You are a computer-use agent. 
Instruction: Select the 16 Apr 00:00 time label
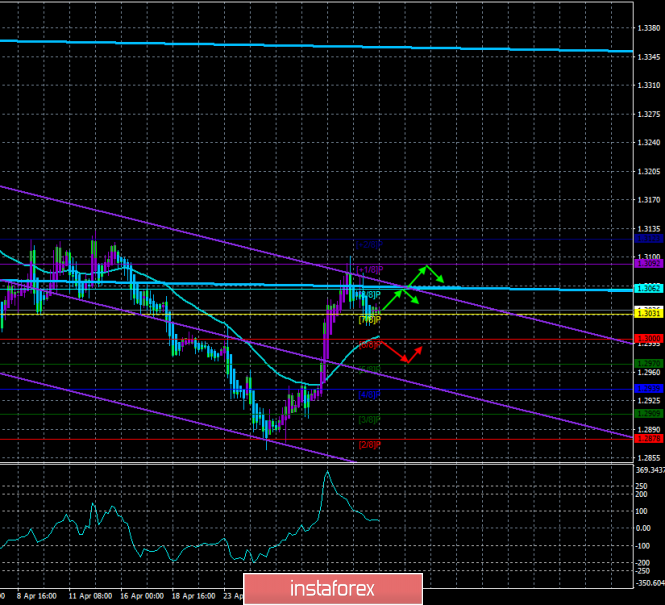click(x=142, y=596)
